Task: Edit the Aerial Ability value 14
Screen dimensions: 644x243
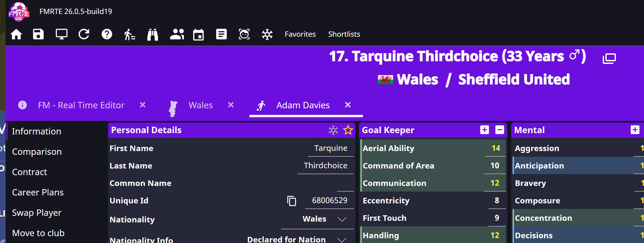Action: pos(495,148)
